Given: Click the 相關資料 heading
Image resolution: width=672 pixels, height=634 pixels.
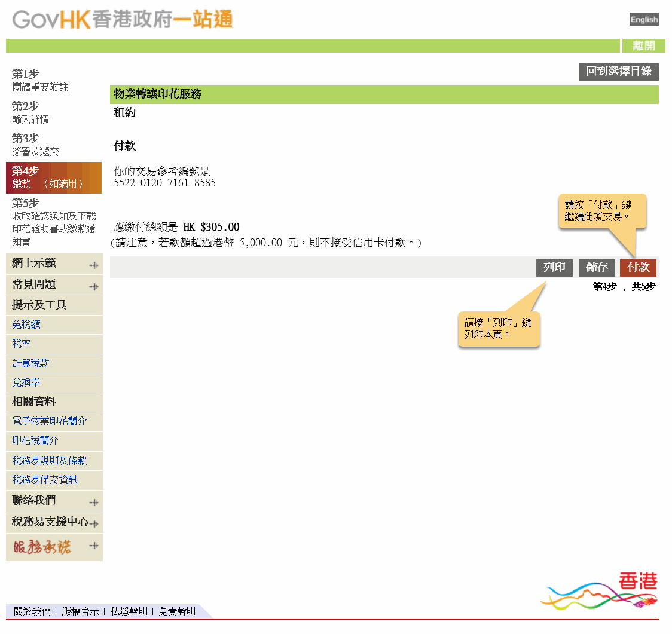Looking at the screenshot, I should tap(34, 402).
